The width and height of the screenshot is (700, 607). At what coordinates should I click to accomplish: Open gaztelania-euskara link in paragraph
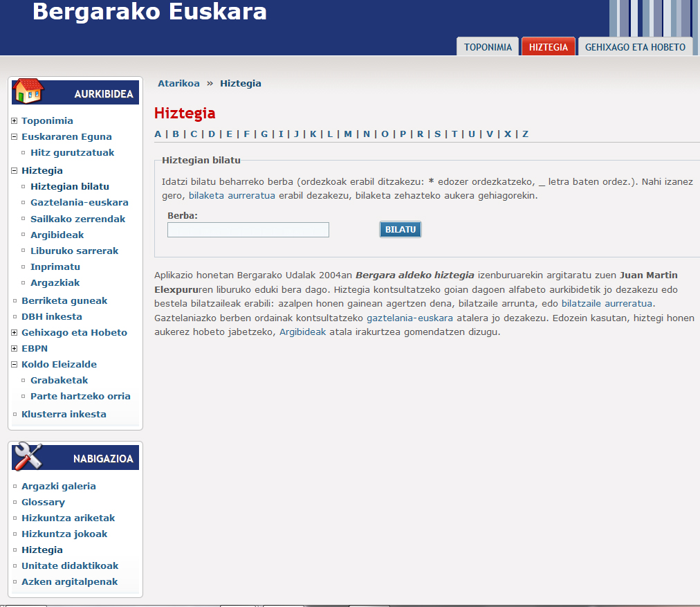(409, 318)
